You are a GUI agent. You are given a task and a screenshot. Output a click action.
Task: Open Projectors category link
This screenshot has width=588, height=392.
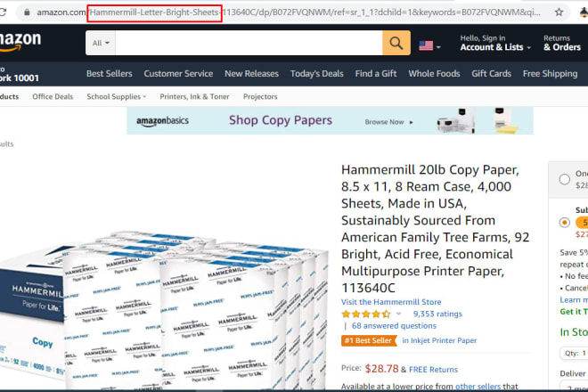[x=260, y=97]
